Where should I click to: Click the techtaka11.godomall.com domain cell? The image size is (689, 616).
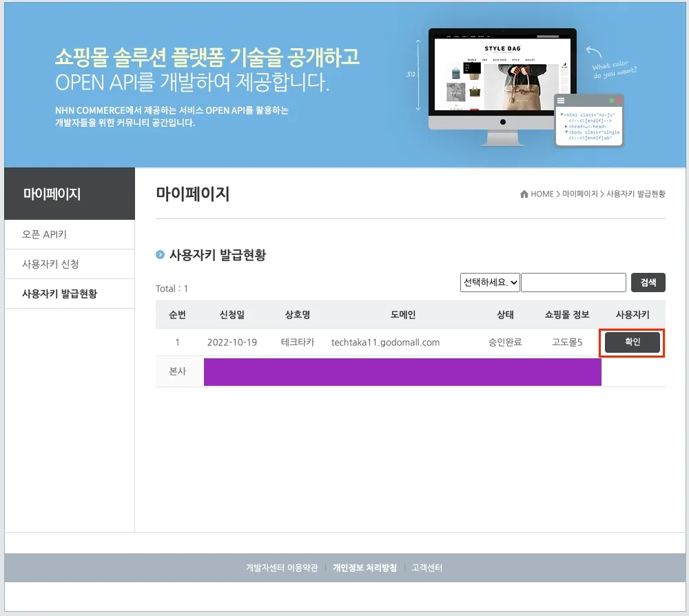(x=385, y=342)
